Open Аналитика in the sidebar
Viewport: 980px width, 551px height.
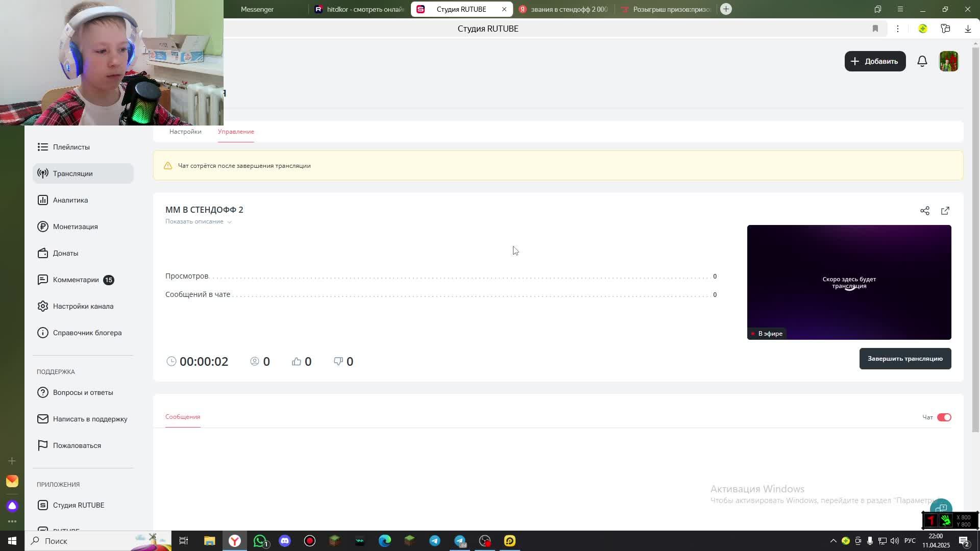[70, 200]
